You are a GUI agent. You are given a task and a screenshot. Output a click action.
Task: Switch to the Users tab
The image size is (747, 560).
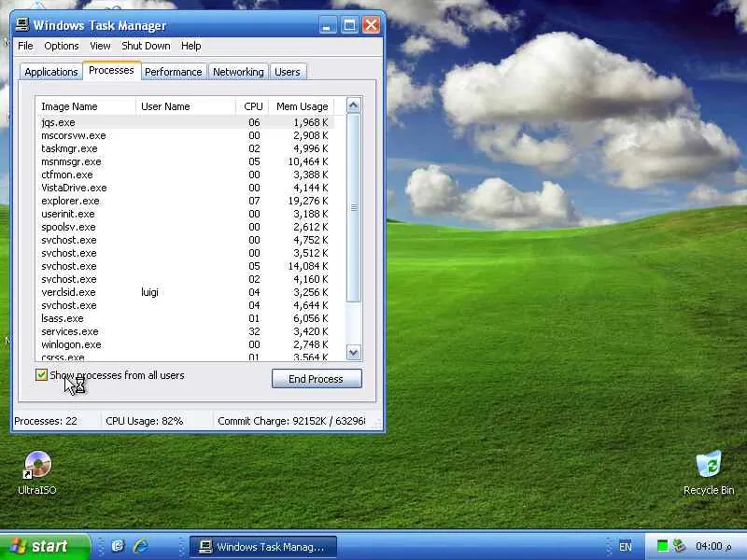pos(288,72)
